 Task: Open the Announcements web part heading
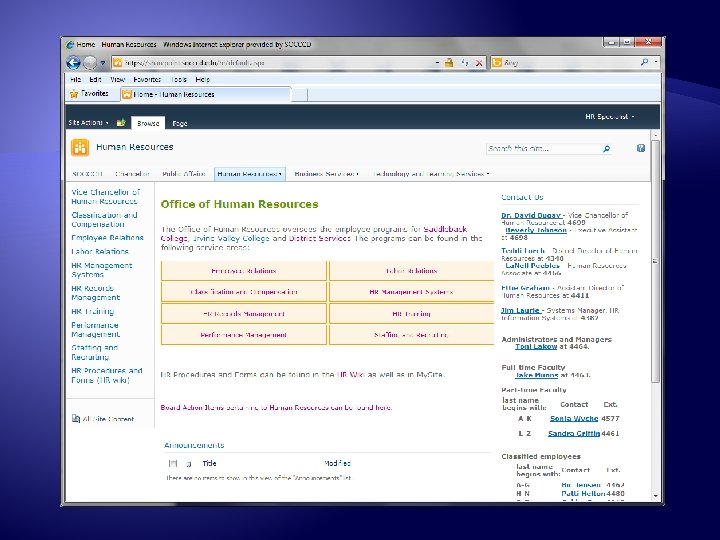[194, 445]
